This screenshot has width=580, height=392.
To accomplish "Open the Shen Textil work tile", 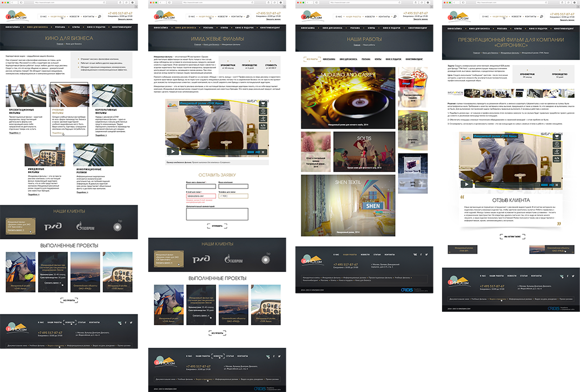I will [x=348, y=205].
